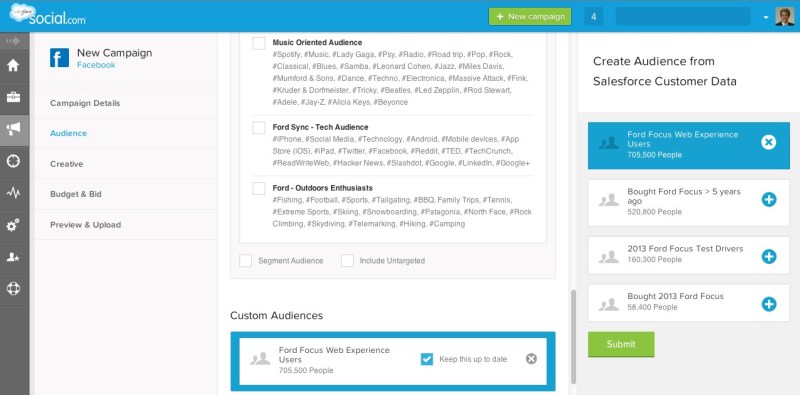Open the Home sidebar icon
Viewport: 800px width, 395px height.
click(x=14, y=65)
